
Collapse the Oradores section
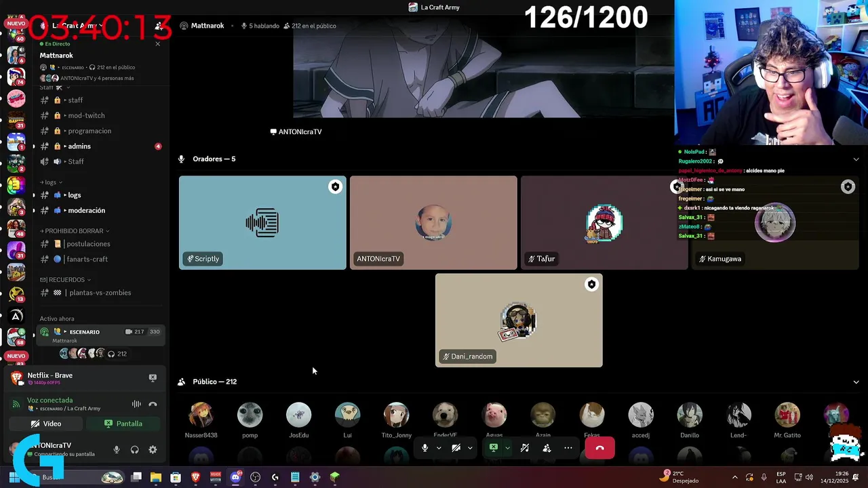pos(856,159)
